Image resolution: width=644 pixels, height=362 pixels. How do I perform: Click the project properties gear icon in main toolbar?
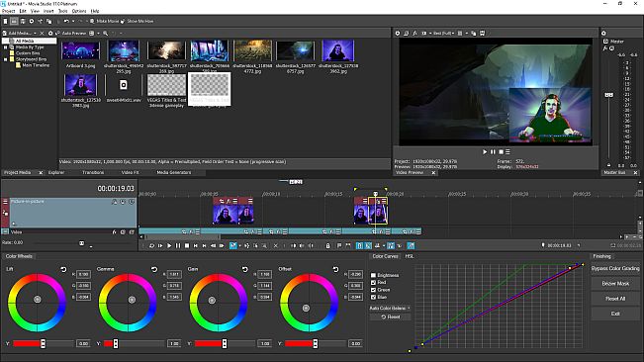point(32,21)
